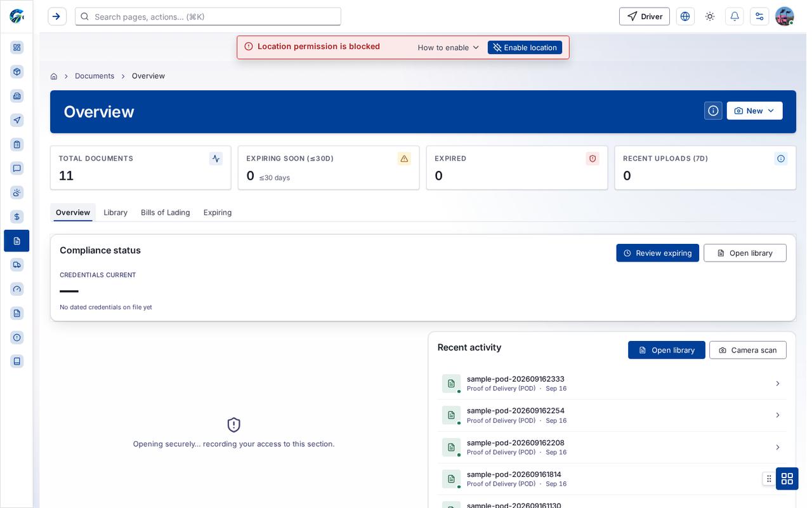Screen dimensions: 812x508
Task: Click the truck sidebar icon
Action: pyautogui.click(x=17, y=265)
